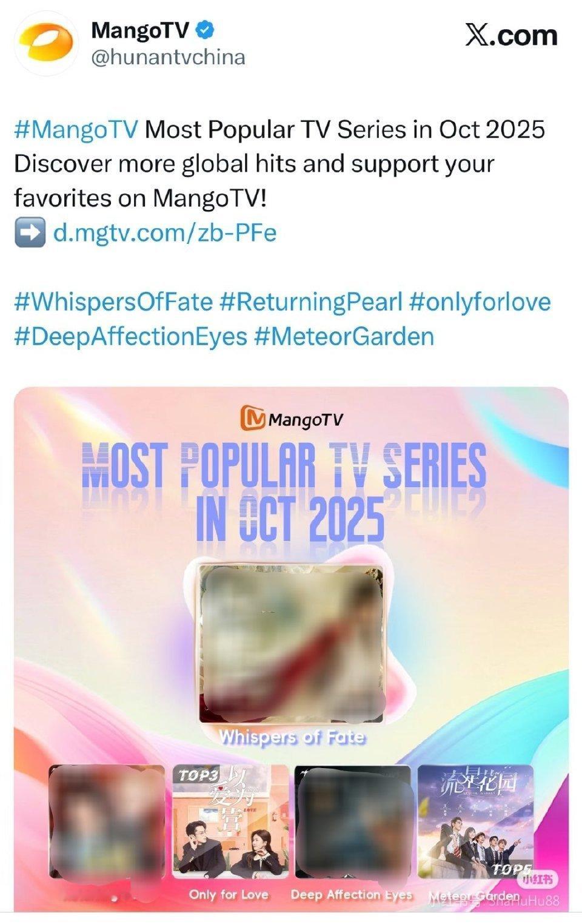The height and width of the screenshot is (924, 582).
Task: Open the #onlyforlove hashtag
Action: [x=480, y=302]
